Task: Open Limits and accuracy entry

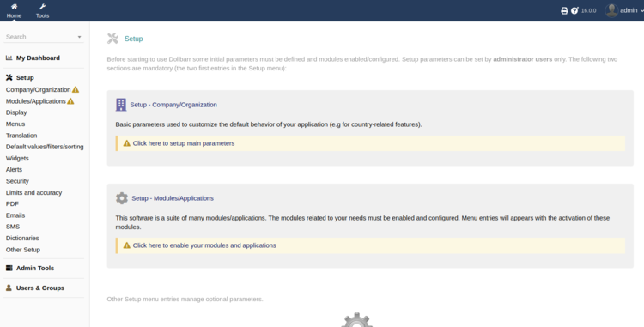Action: [x=33, y=192]
